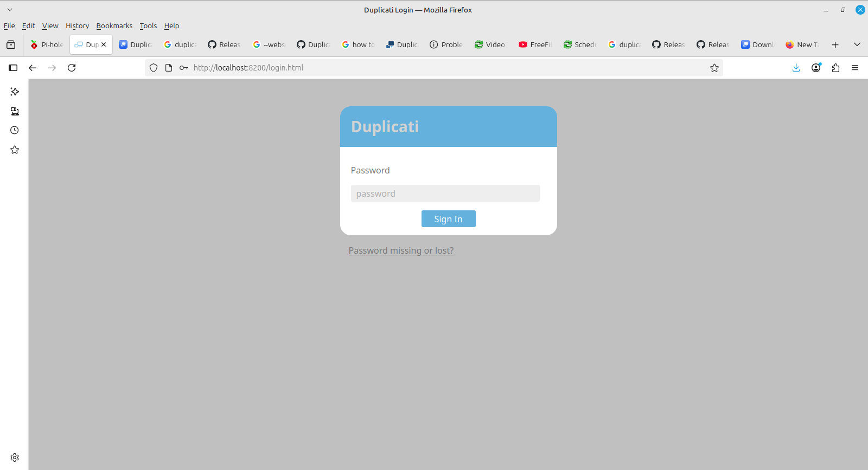868x470 pixels.
Task: Switch to the Proble tab
Action: pos(446,44)
